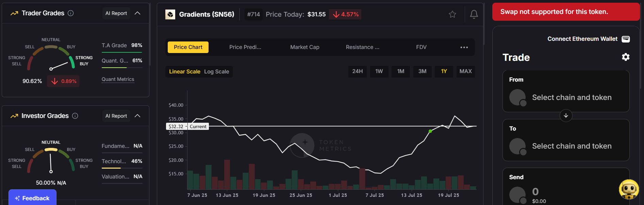Click the green marker dot on price line
The width and height of the screenshot is (644, 205).
[x=430, y=131]
